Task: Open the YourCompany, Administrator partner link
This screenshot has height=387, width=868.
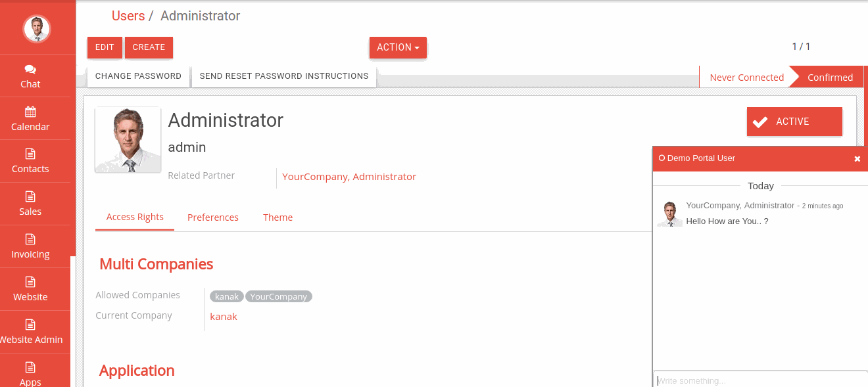Action: pyautogui.click(x=349, y=177)
